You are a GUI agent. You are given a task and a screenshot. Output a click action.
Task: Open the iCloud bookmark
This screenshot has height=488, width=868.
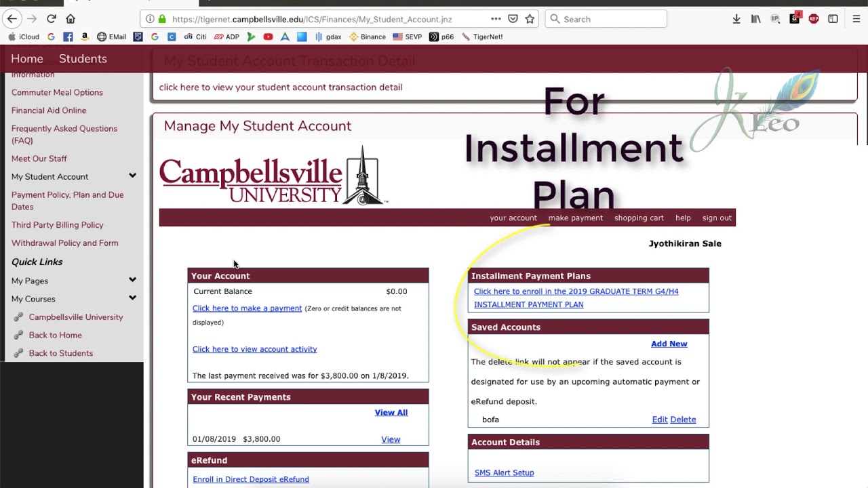click(x=24, y=37)
